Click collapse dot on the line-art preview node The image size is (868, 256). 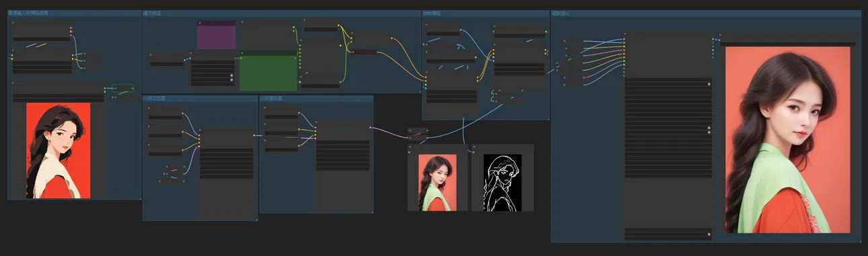tap(474, 147)
